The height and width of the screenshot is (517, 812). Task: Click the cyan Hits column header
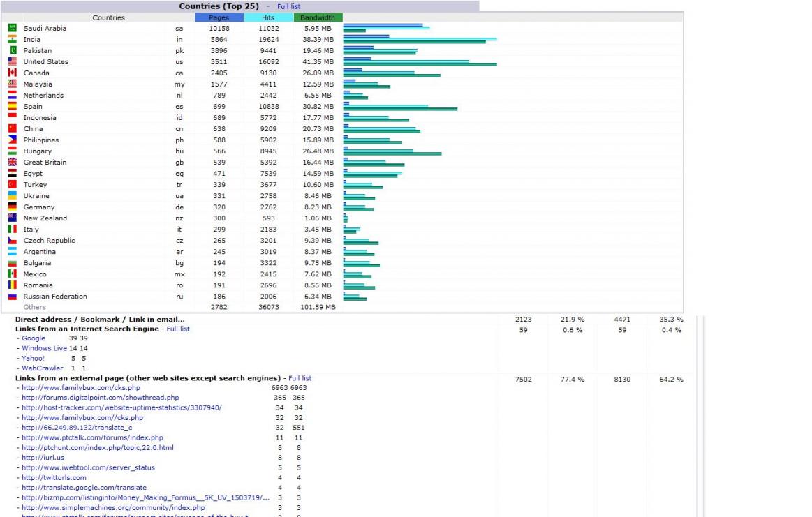click(268, 17)
